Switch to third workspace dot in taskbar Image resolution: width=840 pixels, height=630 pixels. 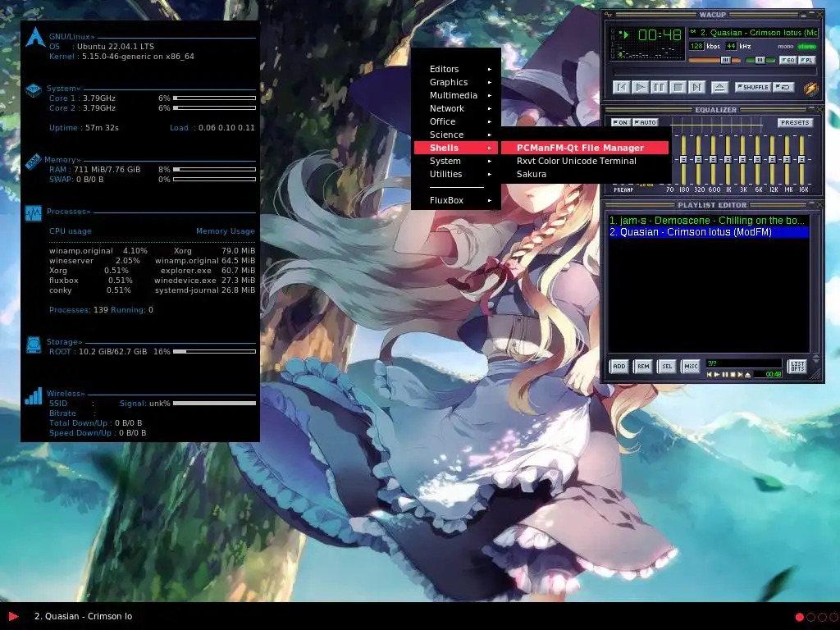tap(822, 617)
